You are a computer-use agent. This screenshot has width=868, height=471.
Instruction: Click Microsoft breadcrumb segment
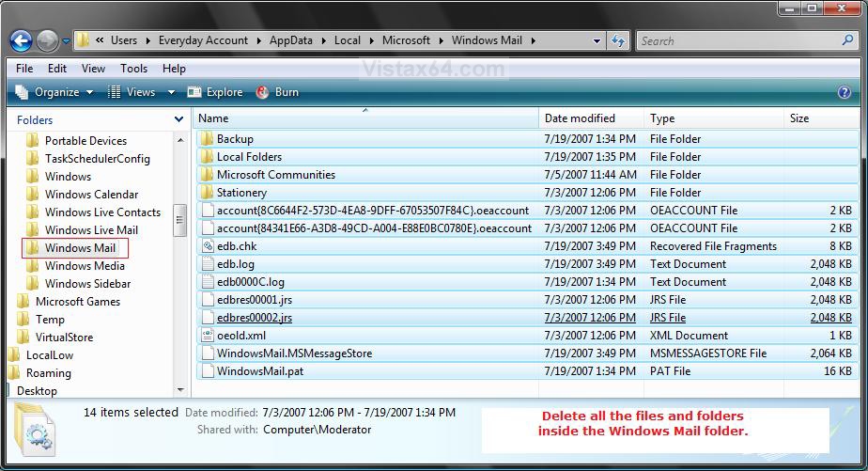coord(406,40)
